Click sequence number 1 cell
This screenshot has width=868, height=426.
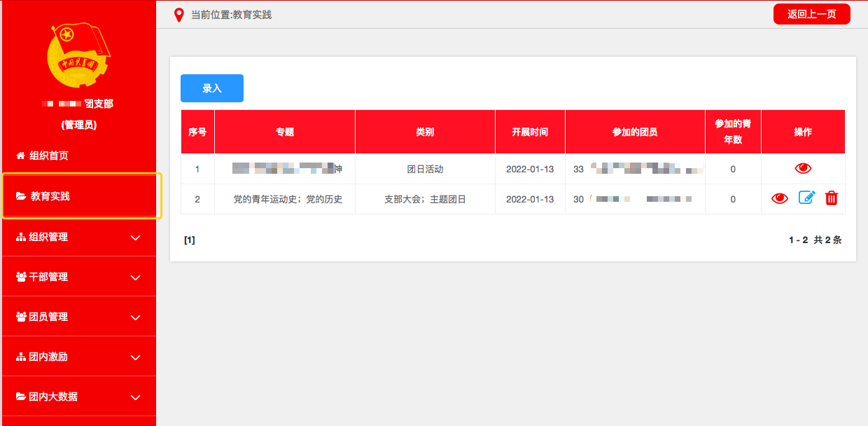pyautogui.click(x=197, y=169)
